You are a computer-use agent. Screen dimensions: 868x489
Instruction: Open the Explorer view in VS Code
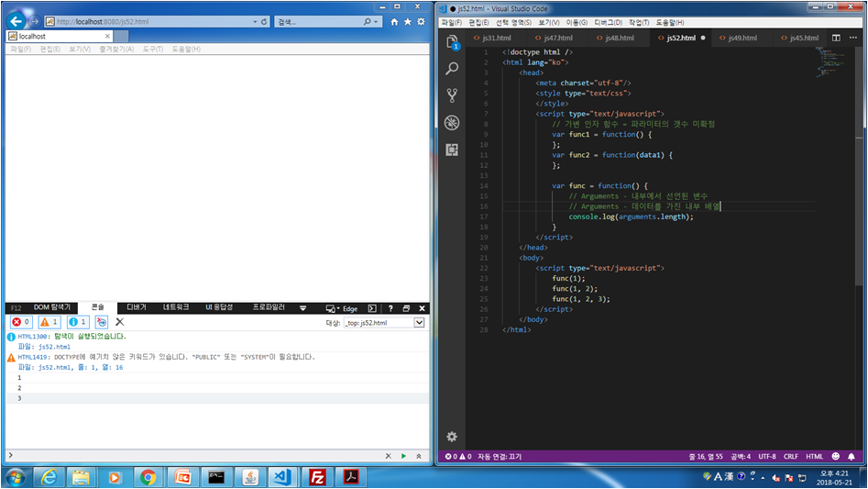pos(452,41)
